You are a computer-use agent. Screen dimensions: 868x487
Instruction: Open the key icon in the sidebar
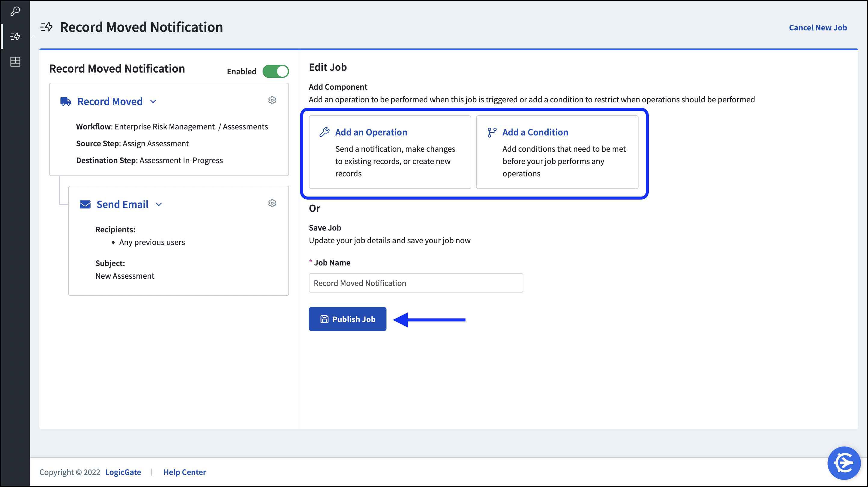tap(15, 11)
